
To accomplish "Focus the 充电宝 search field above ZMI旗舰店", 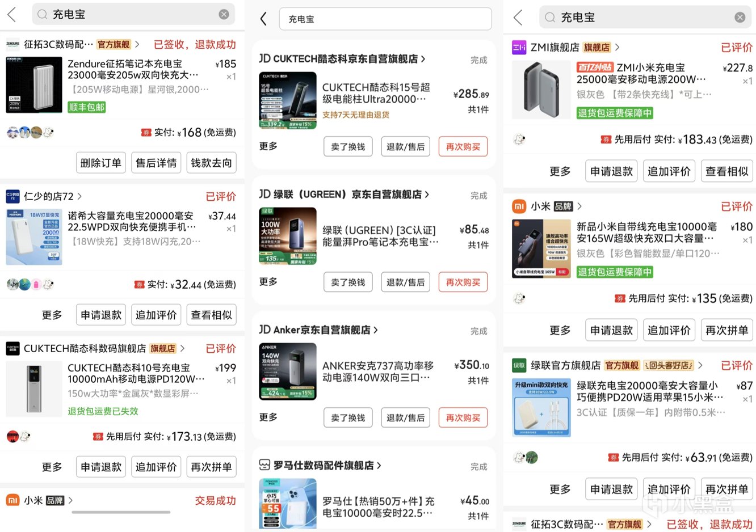I will (x=645, y=18).
